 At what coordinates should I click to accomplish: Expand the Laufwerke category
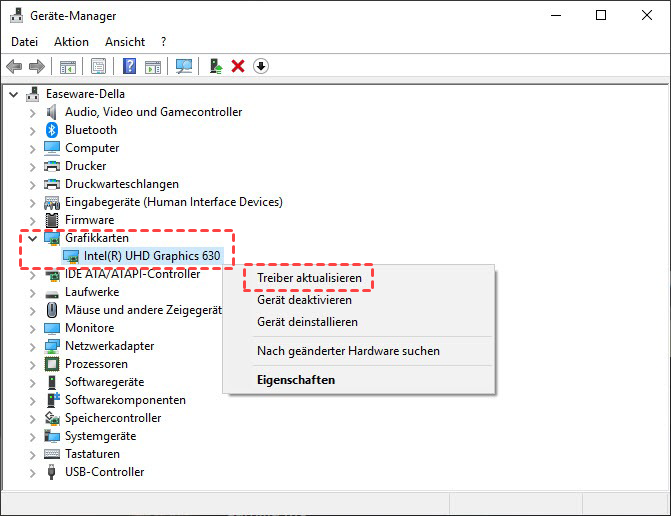33,293
